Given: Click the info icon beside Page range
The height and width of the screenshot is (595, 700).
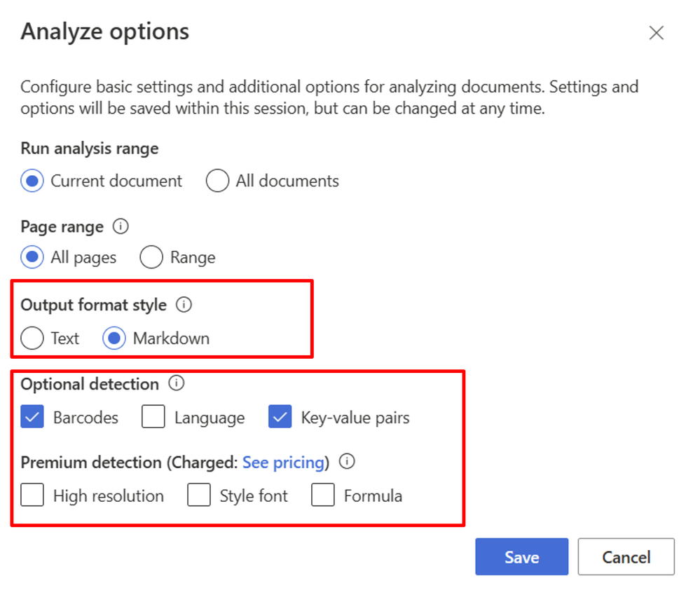Looking at the screenshot, I should coord(121,227).
